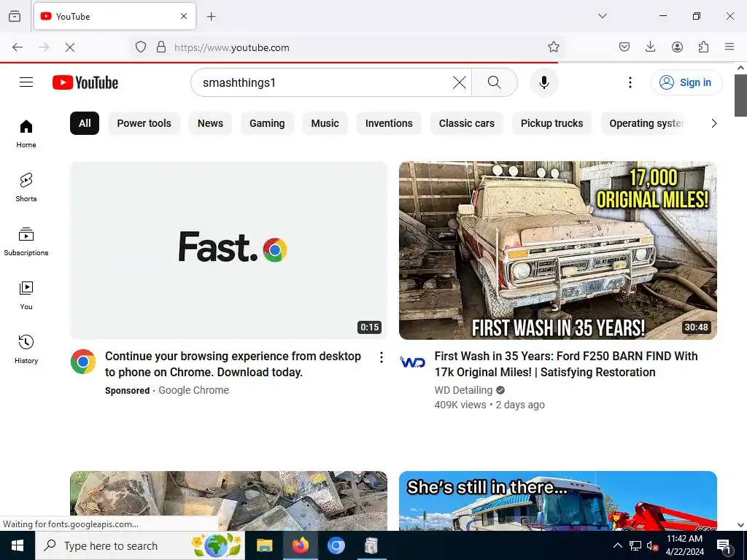Click the YouTube logo
The width and height of the screenshot is (747, 560).
(x=85, y=82)
